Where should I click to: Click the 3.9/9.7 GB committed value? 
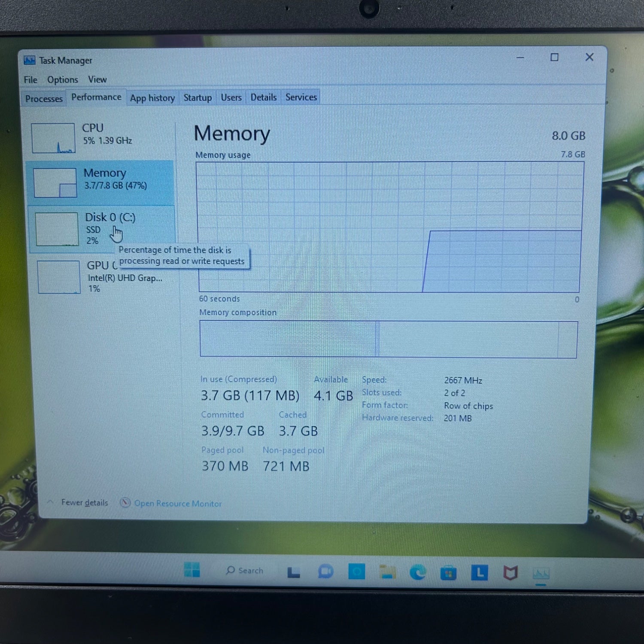pyautogui.click(x=233, y=431)
